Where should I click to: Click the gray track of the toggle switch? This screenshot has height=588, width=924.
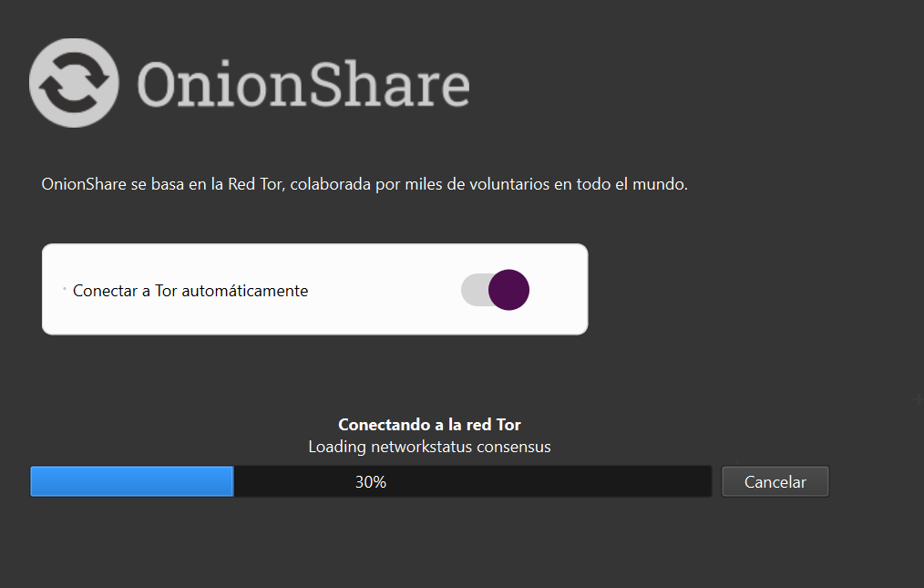pos(475,291)
